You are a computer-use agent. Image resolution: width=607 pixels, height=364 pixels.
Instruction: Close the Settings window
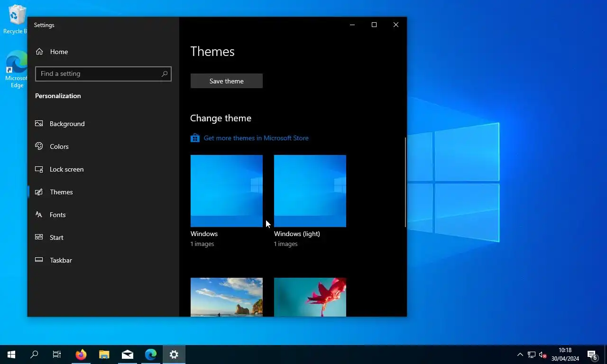[396, 25]
